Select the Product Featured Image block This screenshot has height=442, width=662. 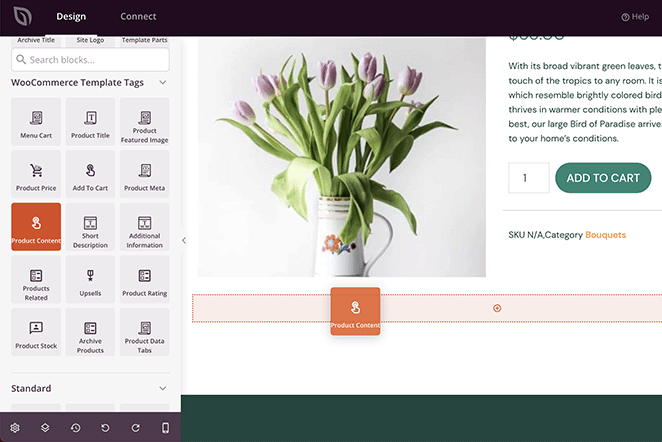(x=145, y=122)
